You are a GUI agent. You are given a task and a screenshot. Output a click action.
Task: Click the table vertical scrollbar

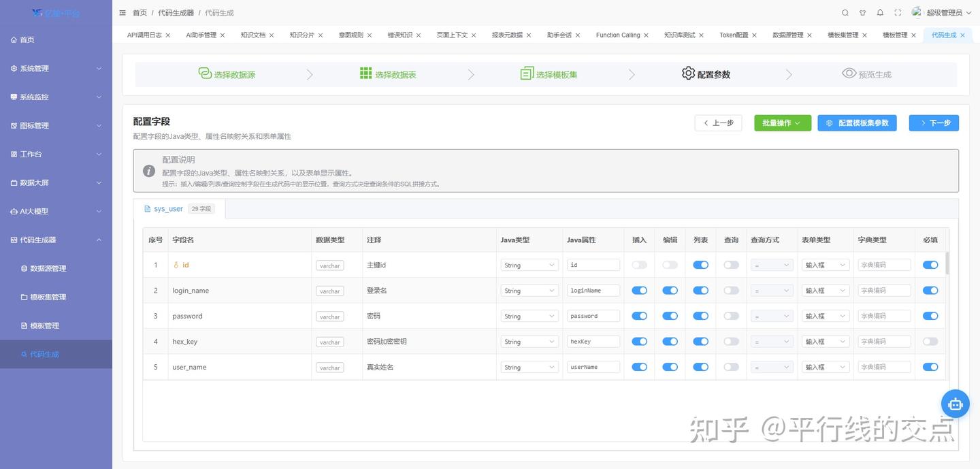click(x=947, y=263)
